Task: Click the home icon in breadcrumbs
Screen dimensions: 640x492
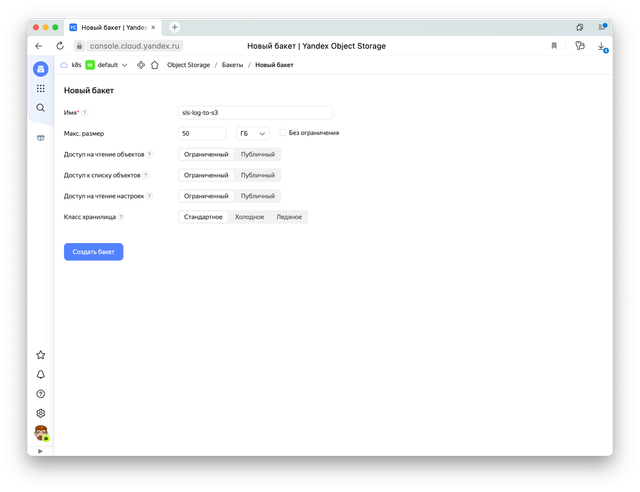Action: [x=154, y=65]
